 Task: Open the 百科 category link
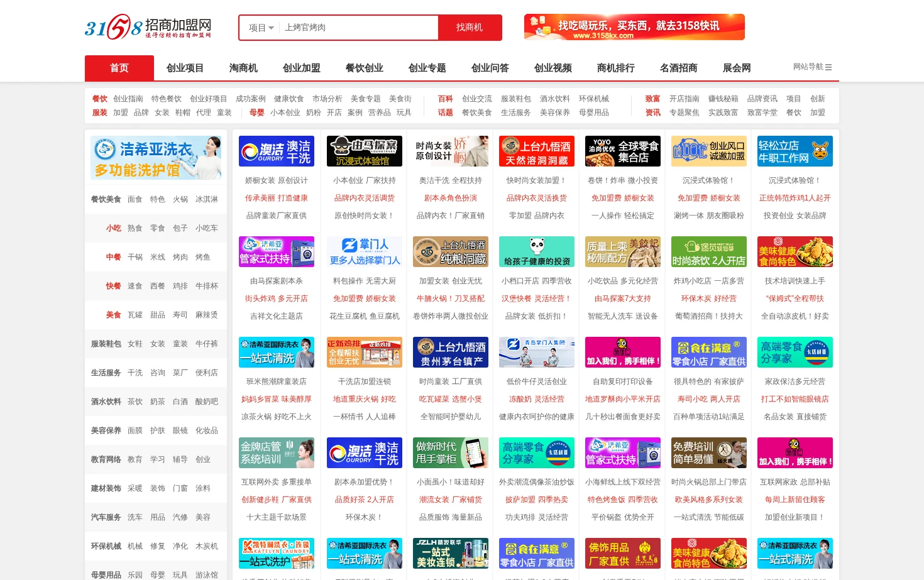[446, 99]
